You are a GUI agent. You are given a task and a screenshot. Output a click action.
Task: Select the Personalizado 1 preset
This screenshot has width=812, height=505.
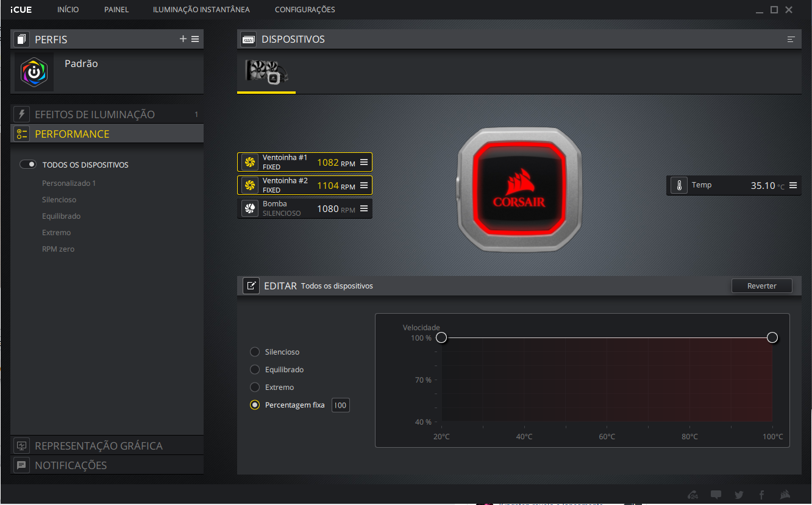69,183
